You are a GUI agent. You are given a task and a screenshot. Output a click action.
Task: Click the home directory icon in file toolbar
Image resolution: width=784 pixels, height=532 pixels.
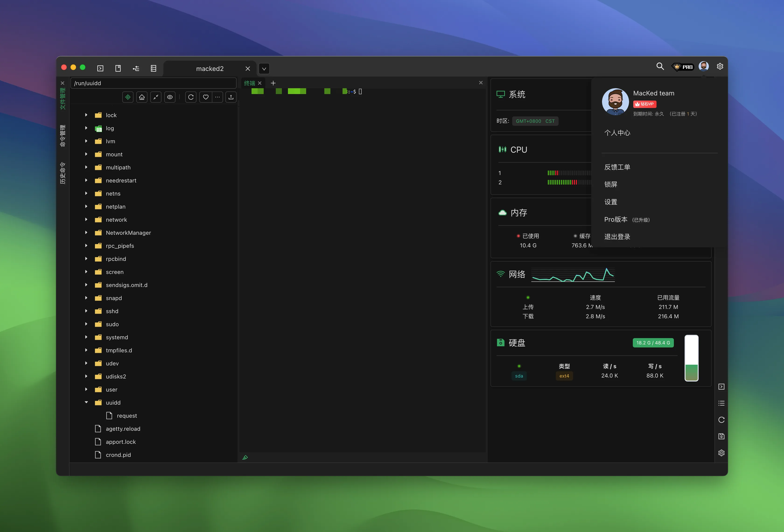[142, 97]
